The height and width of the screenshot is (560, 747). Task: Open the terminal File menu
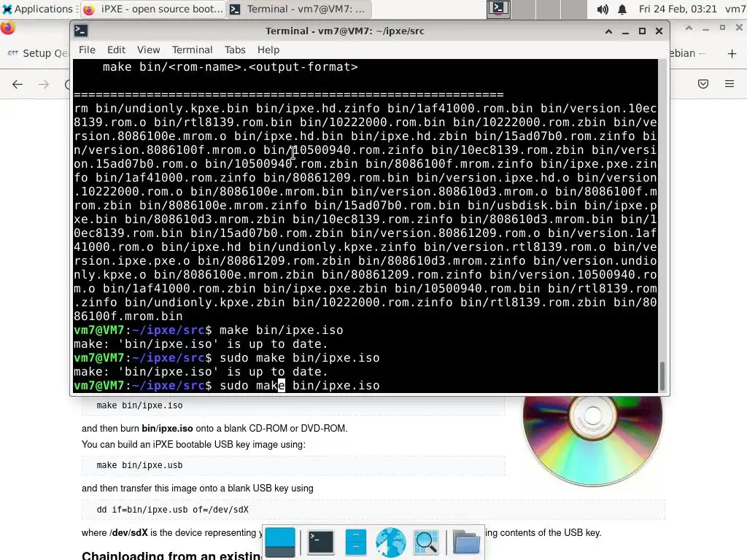pyautogui.click(x=87, y=50)
